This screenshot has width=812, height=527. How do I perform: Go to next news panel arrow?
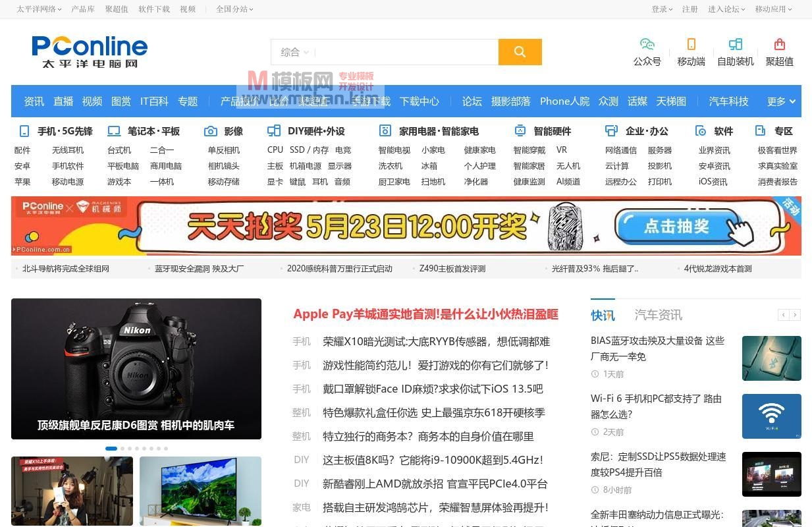pos(796,315)
